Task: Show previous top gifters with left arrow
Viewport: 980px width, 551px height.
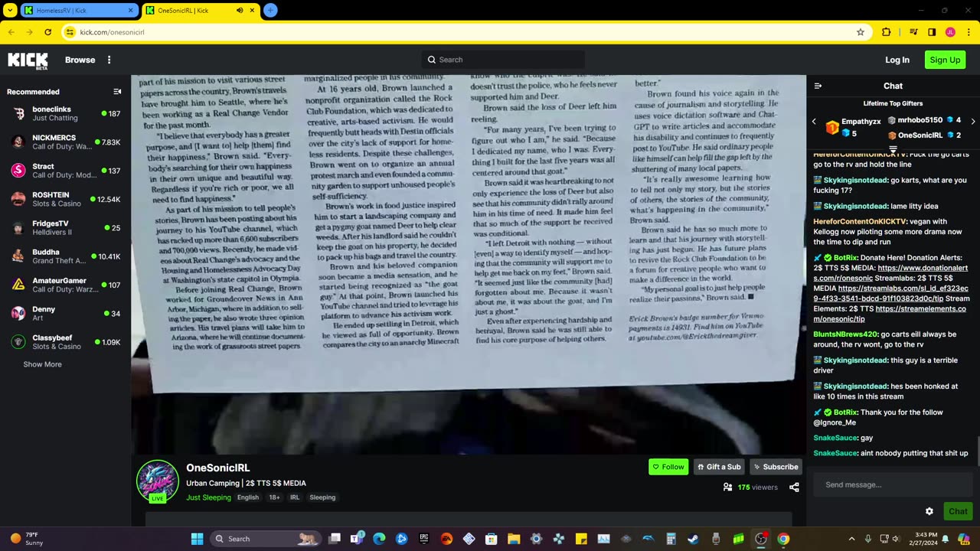Action: pyautogui.click(x=814, y=121)
